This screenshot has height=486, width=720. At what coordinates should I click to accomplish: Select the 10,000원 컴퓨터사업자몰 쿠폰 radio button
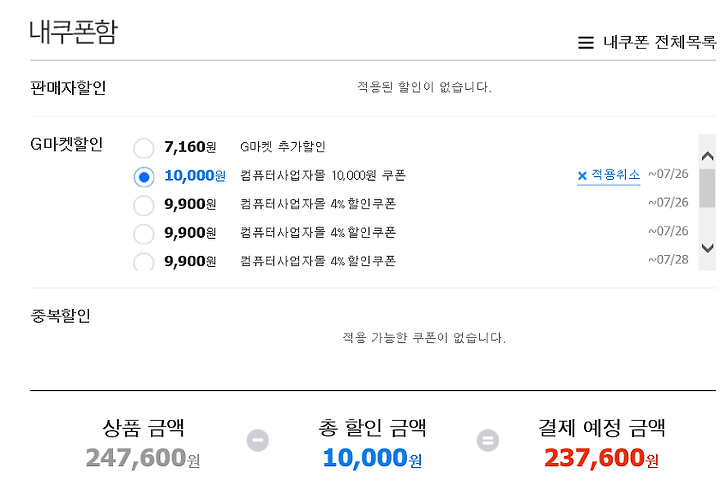pyautogui.click(x=144, y=177)
